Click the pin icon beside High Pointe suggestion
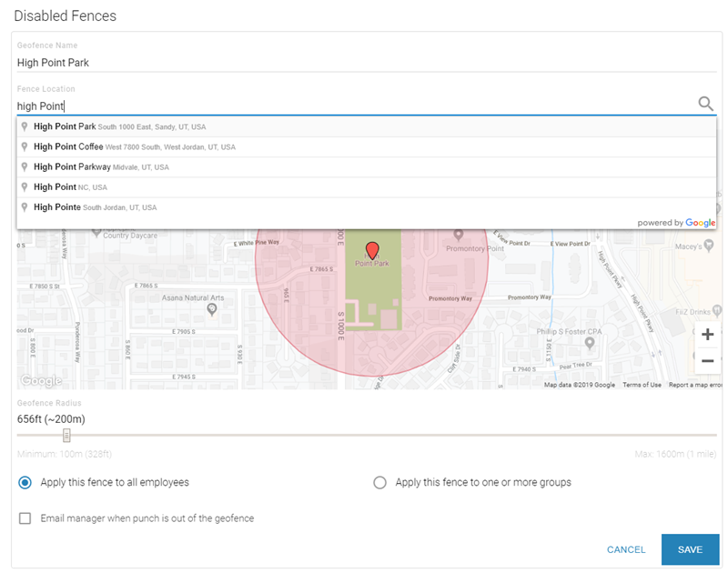 point(23,206)
